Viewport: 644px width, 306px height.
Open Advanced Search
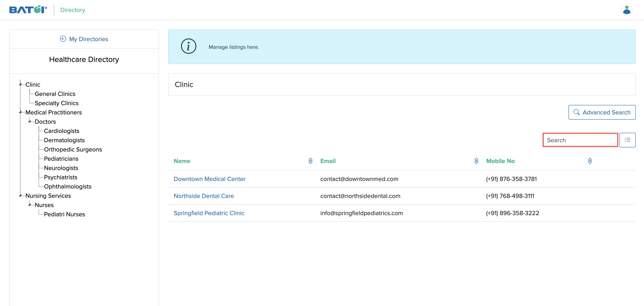click(x=602, y=112)
